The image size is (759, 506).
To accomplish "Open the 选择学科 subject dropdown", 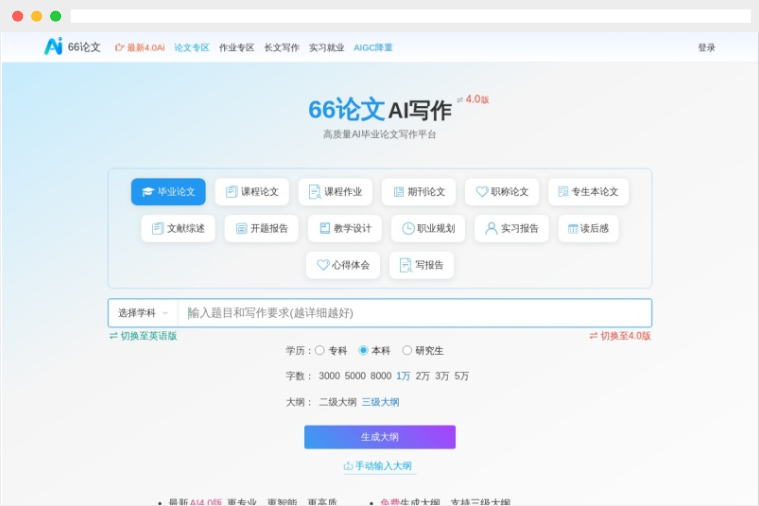I will click(143, 313).
